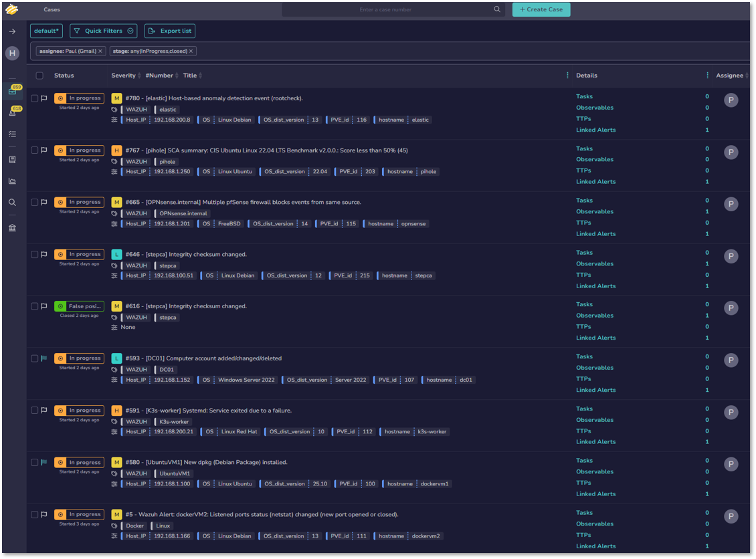The height and width of the screenshot is (559, 756).
Task: Sort cases by the Severity column
Action: click(125, 76)
